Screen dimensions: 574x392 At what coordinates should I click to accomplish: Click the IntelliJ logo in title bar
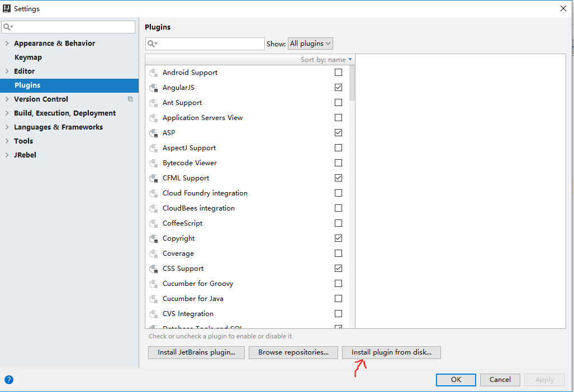pos(7,8)
